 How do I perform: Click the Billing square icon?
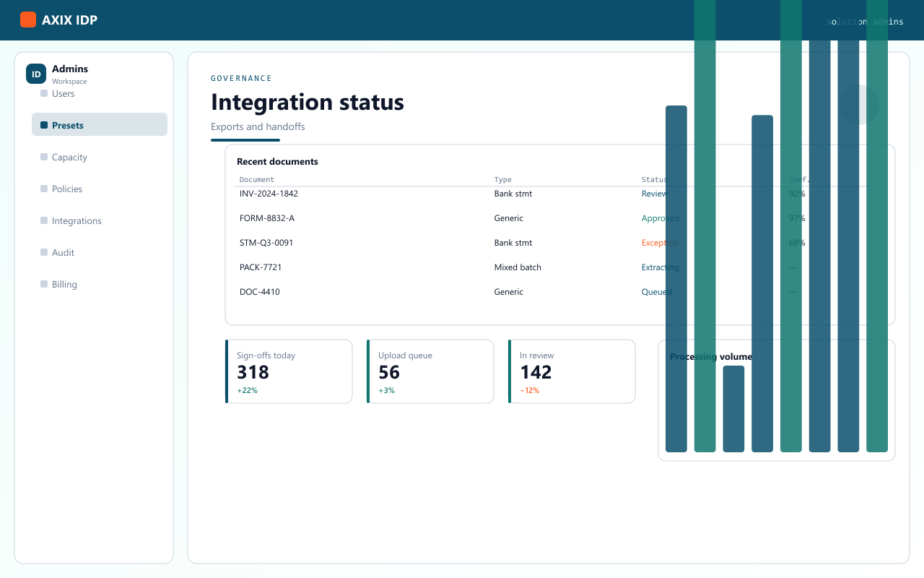coord(44,284)
